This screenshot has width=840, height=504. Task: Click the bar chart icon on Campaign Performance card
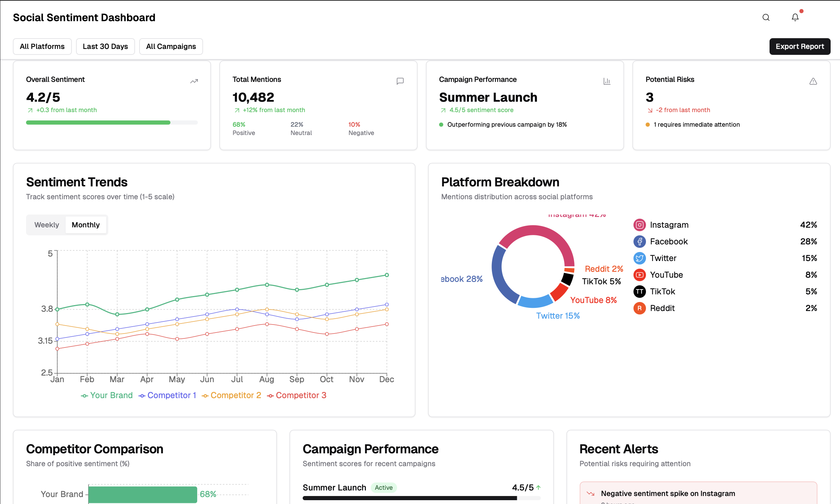[607, 81]
